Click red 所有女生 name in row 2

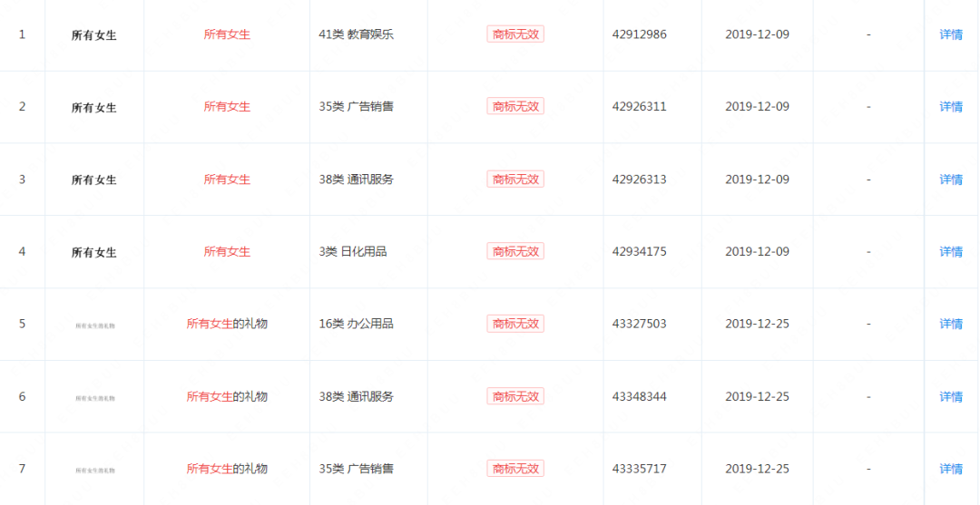[227, 107]
